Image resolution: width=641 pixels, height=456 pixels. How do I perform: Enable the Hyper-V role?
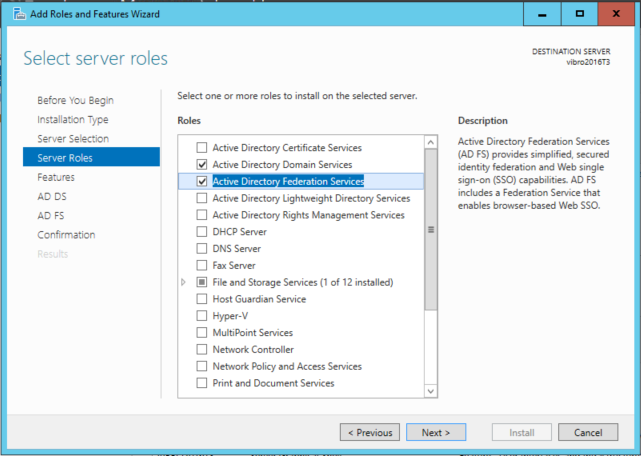(202, 315)
